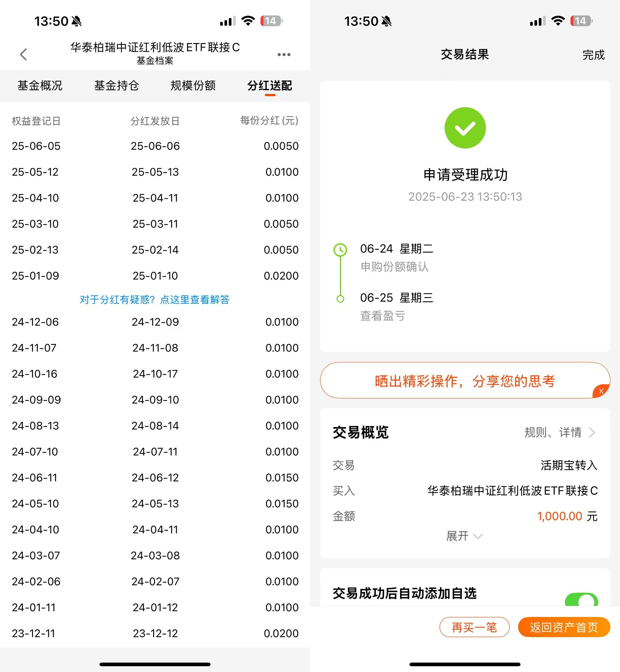This screenshot has height=672, width=620.
Task: Tap the back arrow on fund page
Action: point(23,54)
